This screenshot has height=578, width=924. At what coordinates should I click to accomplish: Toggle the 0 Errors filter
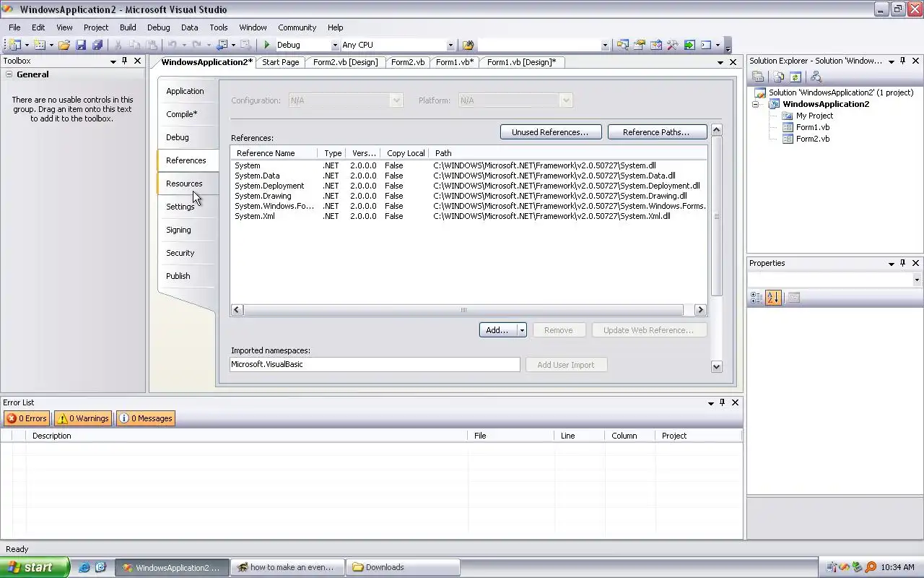pyautogui.click(x=27, y=418)
